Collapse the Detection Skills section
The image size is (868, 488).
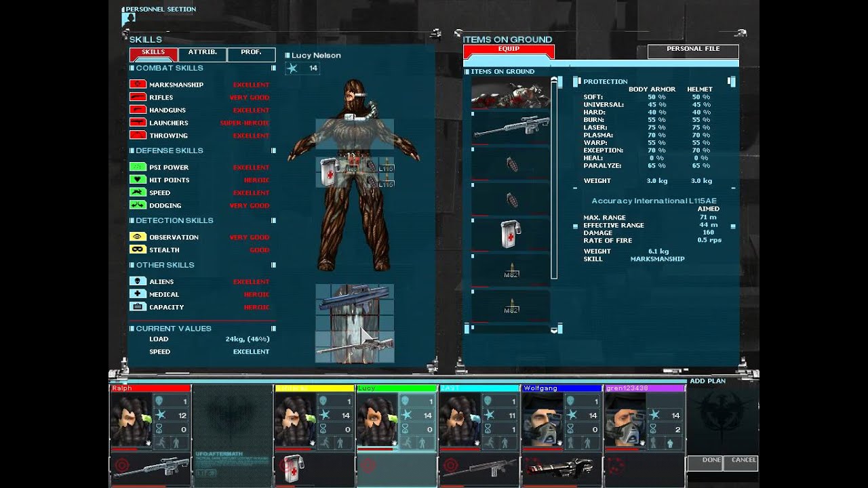coord(273,220)
